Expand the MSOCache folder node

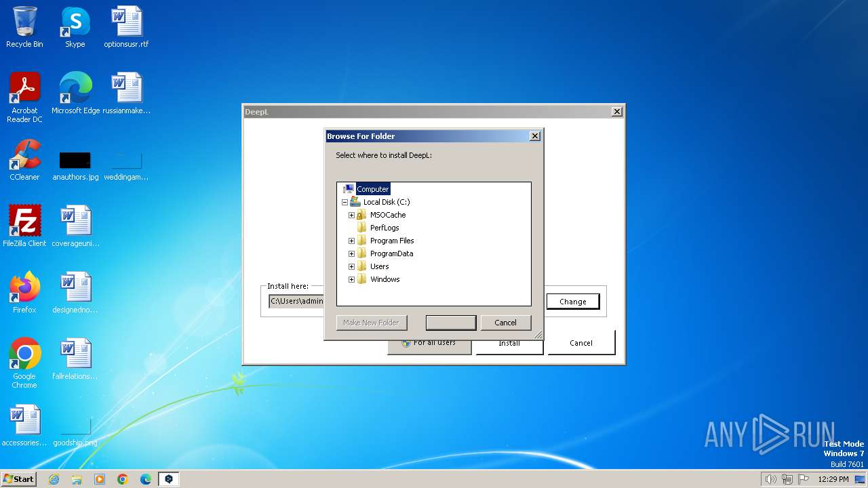tap(351, 215)
